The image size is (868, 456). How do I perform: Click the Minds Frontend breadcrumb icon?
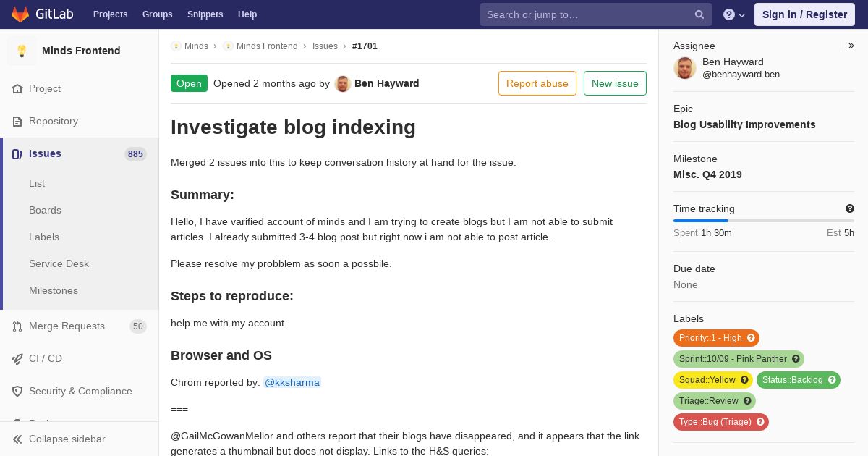pos(228,46)
